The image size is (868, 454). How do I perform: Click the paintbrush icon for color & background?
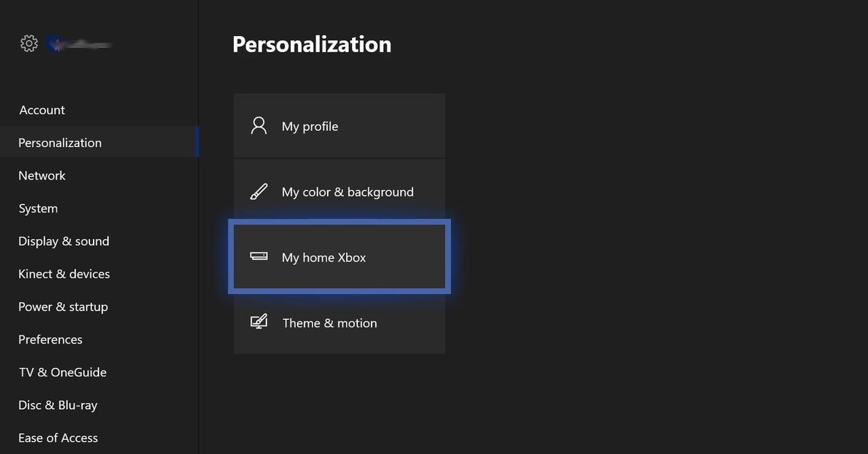[x=258, y=191]
